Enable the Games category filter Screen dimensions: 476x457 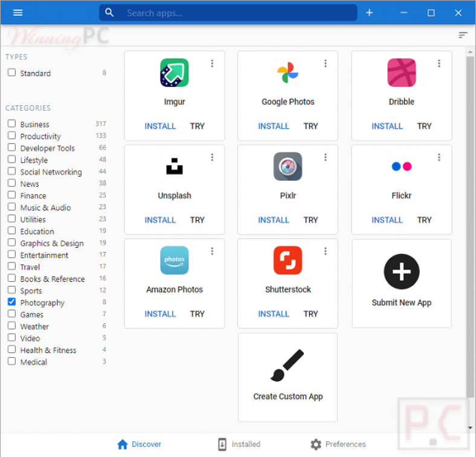11,314
